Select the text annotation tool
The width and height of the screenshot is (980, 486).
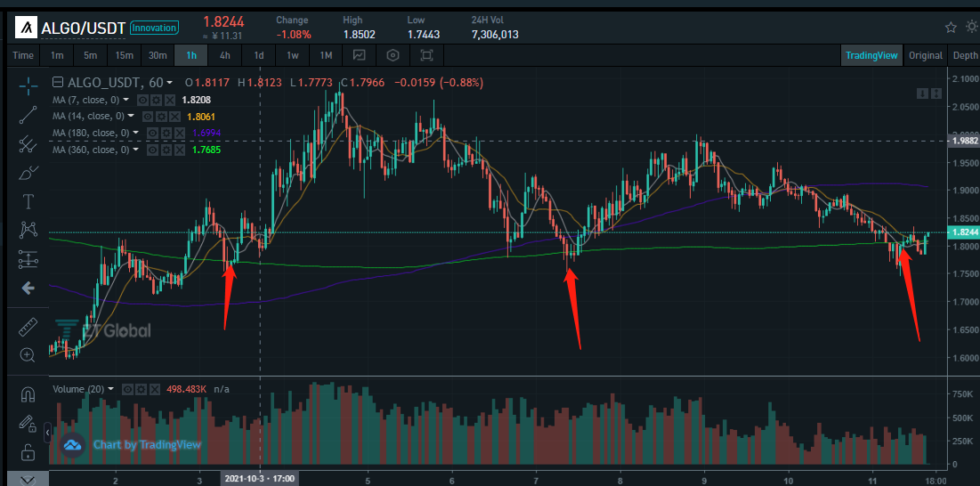(x=28, y=201)
